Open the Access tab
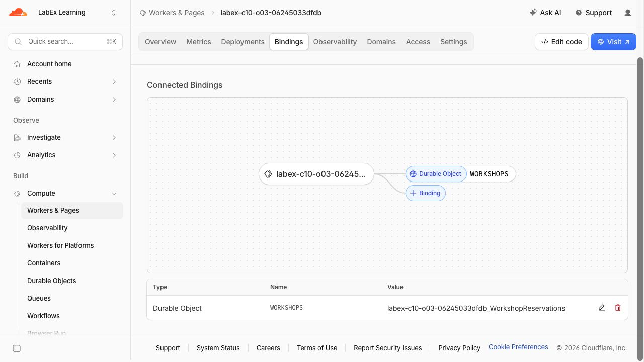The height and width of the screenshot is (362, 644). pos(418,42)
